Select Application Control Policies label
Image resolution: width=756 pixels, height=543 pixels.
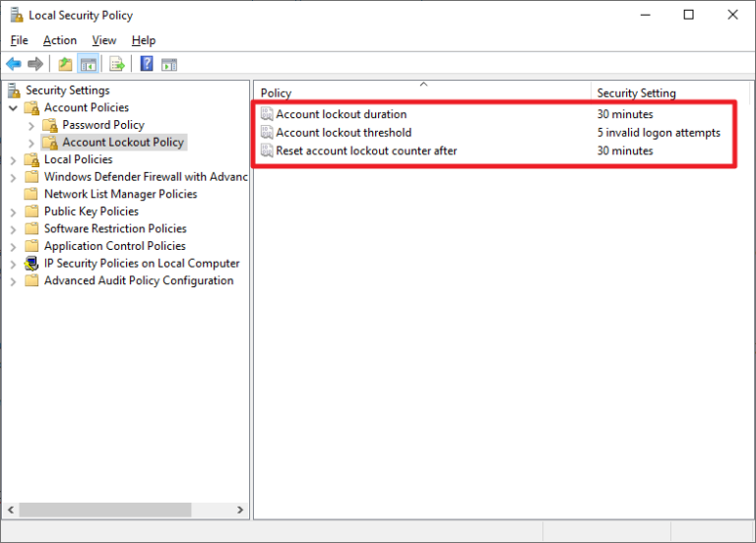click(x=115, y=246)
